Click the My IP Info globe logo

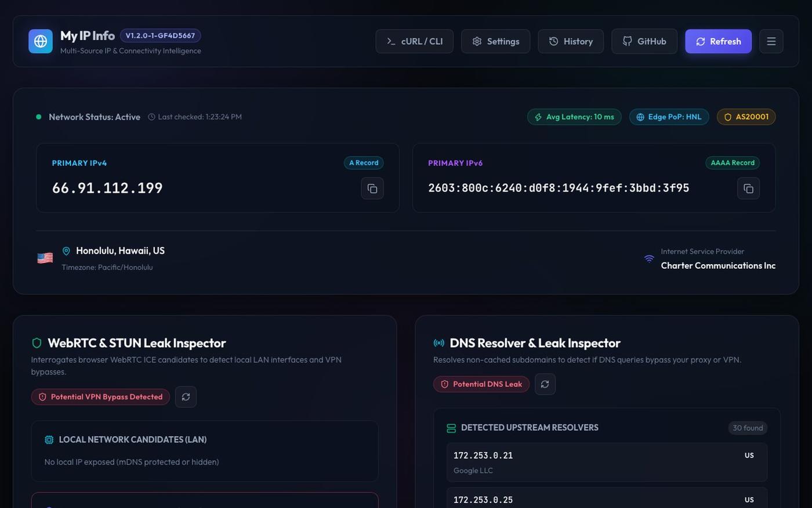click(x=41, y=41)
